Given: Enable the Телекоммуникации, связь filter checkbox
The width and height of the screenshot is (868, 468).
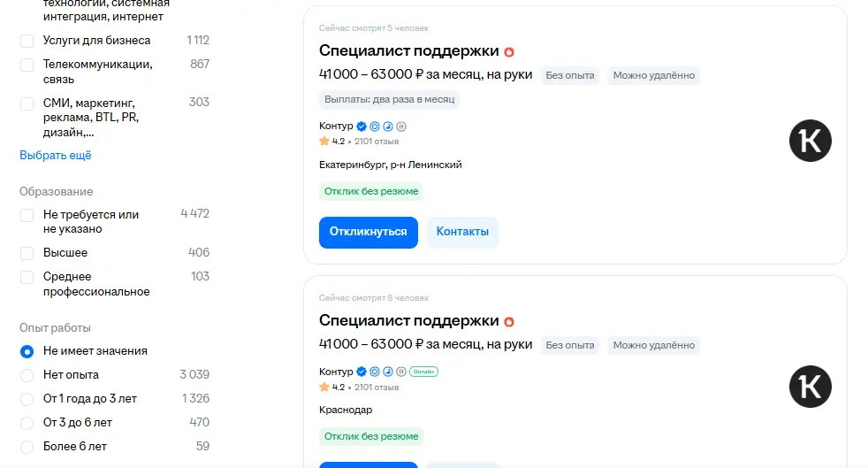Looking at the screenshot, I should pyautogui.click(x=27, y=65).
